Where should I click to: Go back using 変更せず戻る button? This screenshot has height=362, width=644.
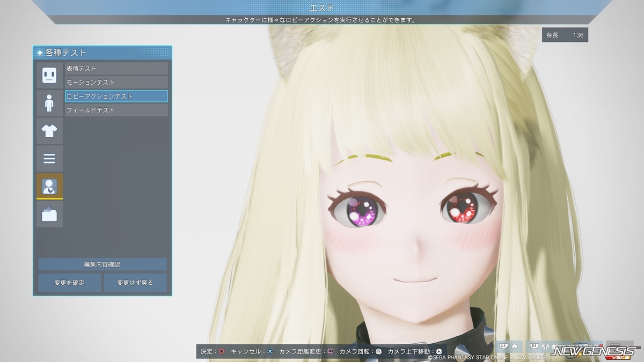tap(135, 283)
